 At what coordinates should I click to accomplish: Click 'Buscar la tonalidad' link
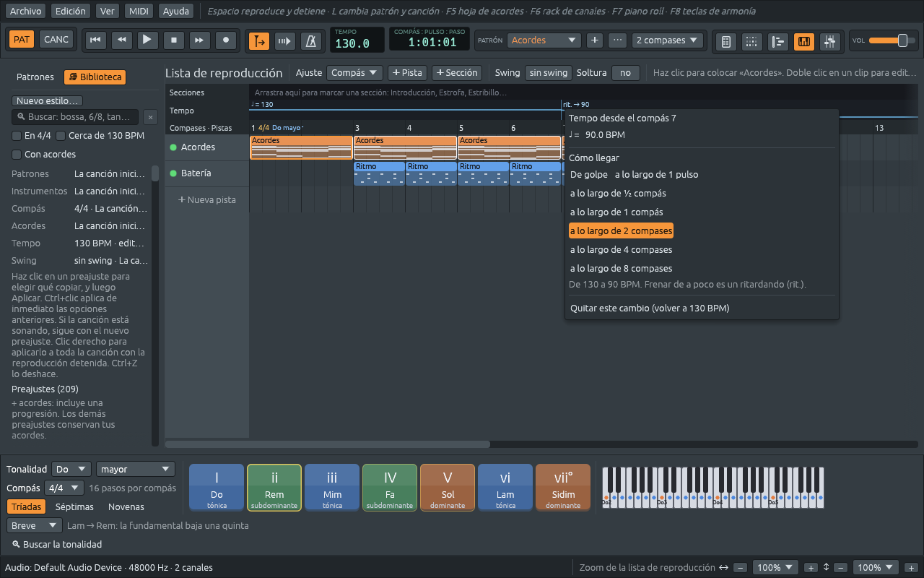[x=57, y=545]
